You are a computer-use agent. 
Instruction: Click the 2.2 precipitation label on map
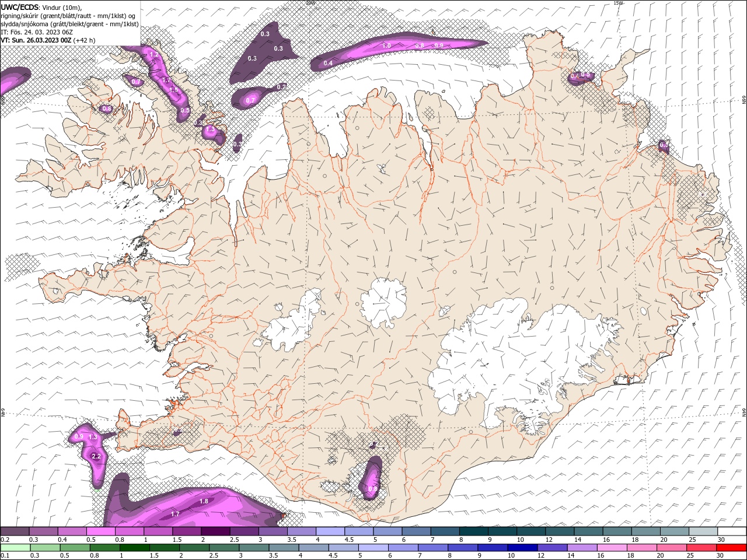97,456
